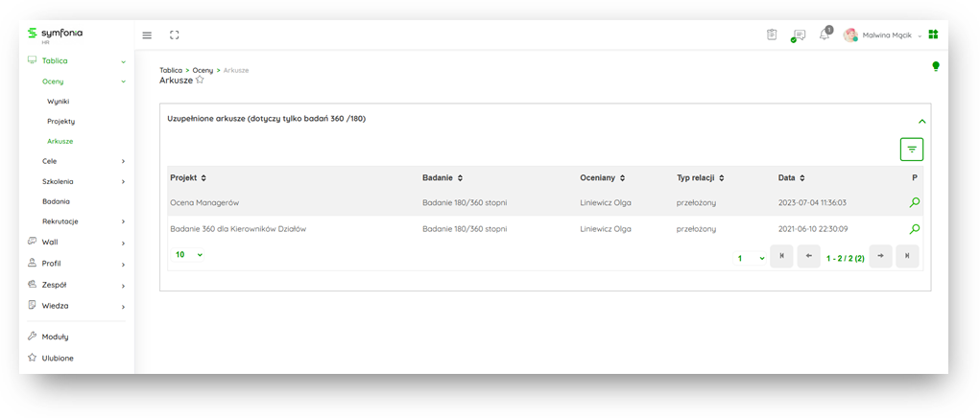Go to the previous page

(x=809, y=256)
